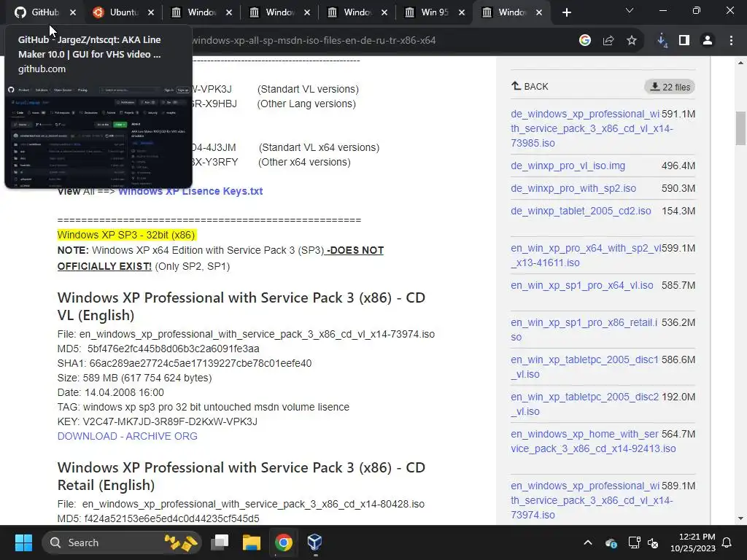Open the clock and date flyout
The image size is (747, 560).
[693, 542]
